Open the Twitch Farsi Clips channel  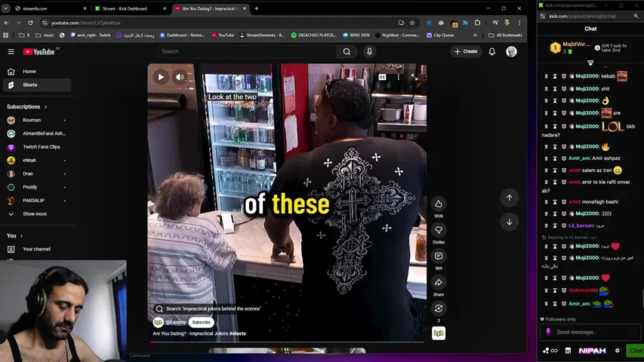tap(37, 147)
